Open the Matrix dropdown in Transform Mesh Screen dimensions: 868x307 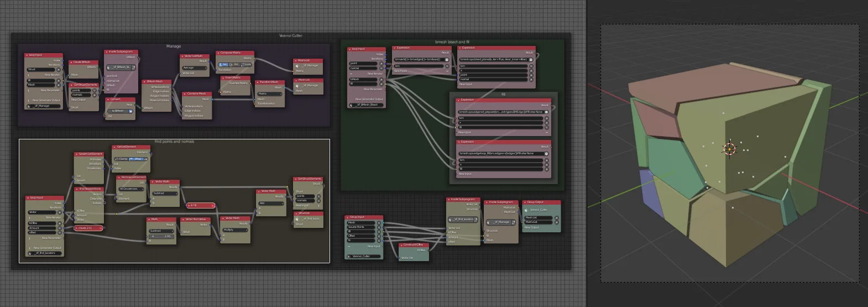pos(270,94)
